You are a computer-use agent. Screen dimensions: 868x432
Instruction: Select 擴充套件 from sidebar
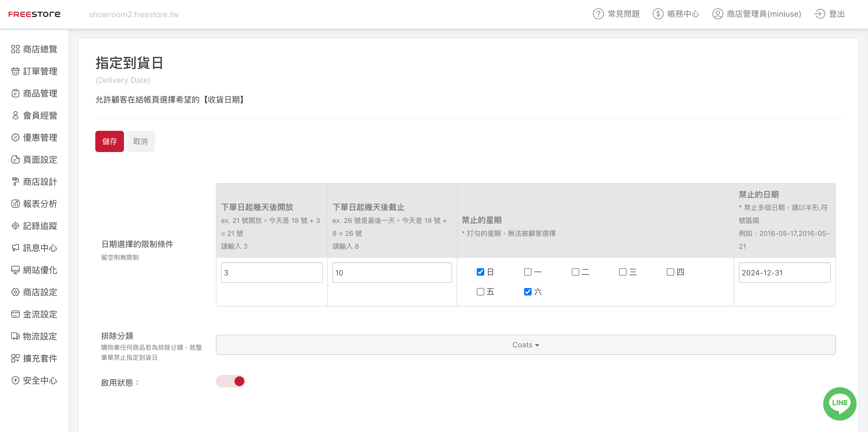coord(40,358)
